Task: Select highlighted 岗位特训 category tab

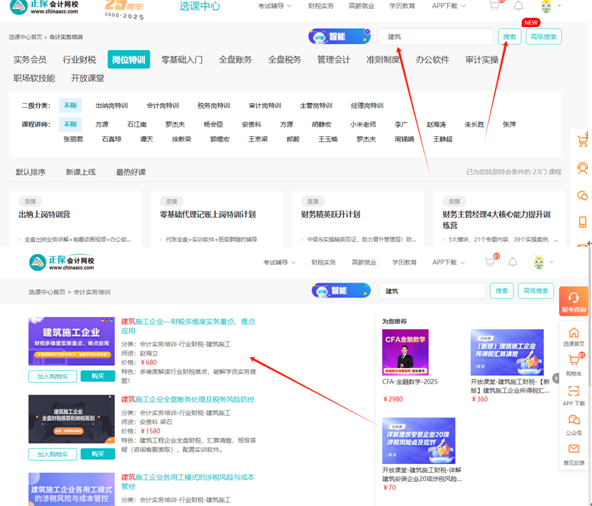Action: 129,59
